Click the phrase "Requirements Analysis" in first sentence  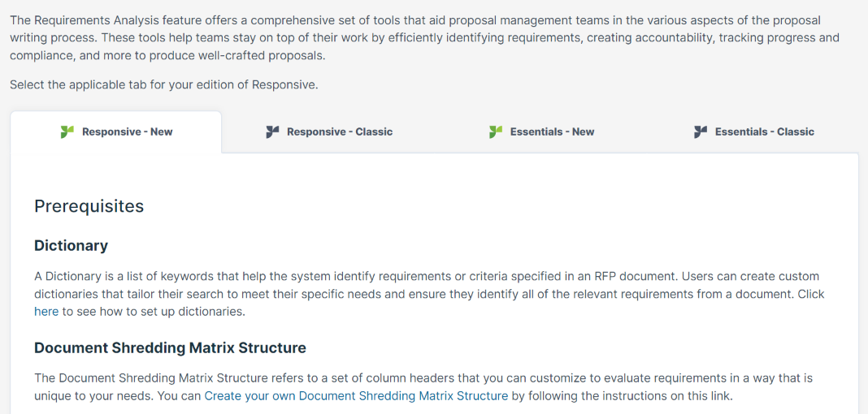tap(87, 21)
